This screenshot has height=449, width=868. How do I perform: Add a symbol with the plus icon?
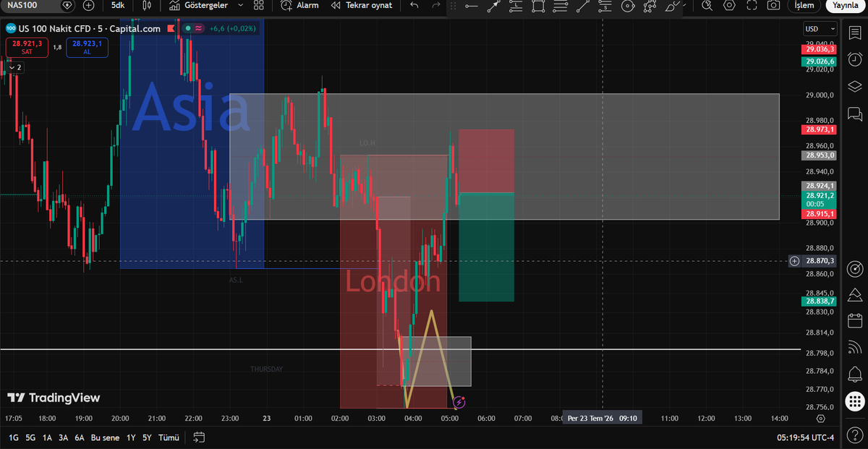[x=88, y=5]
